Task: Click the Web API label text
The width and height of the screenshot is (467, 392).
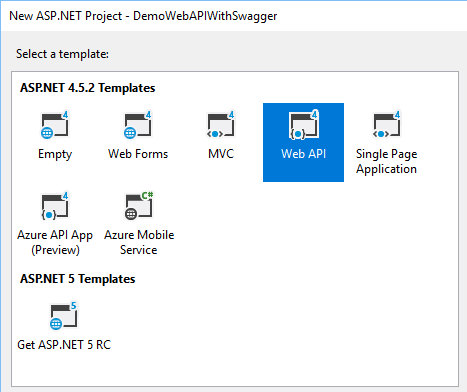Action: tap(304, 154)
